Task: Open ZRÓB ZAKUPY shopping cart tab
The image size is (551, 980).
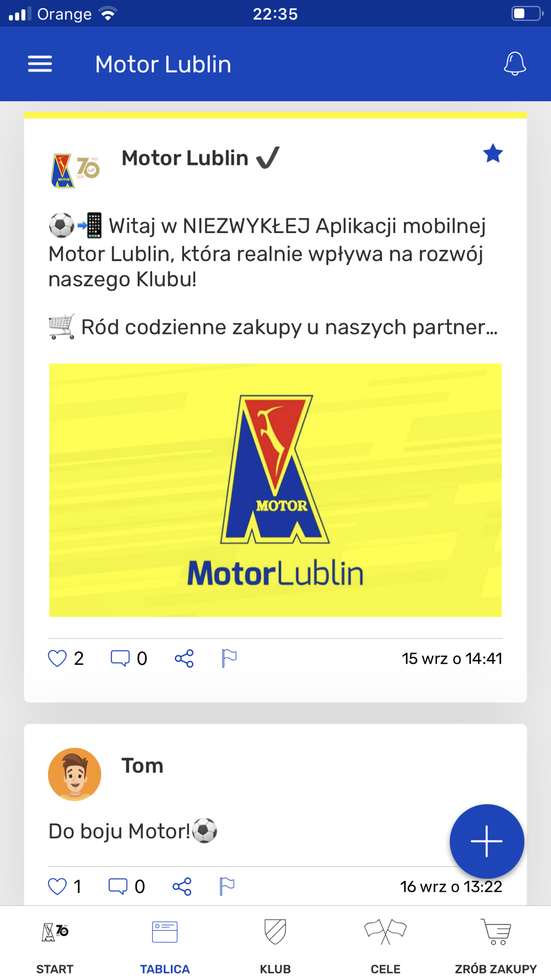Action: point(496,946)
